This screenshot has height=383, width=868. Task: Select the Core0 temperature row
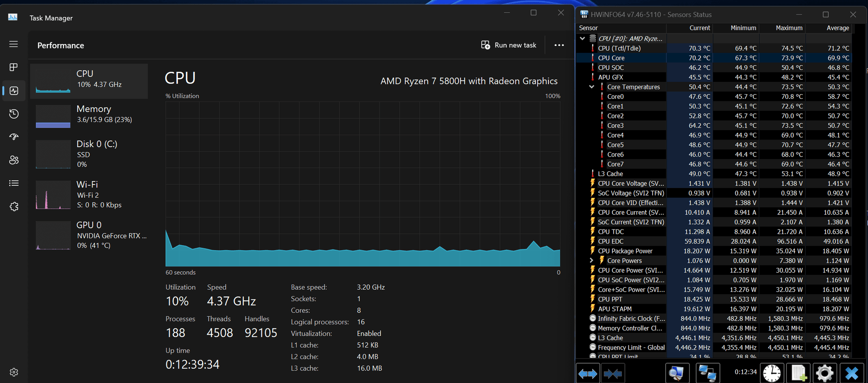[x=715, y=96]
